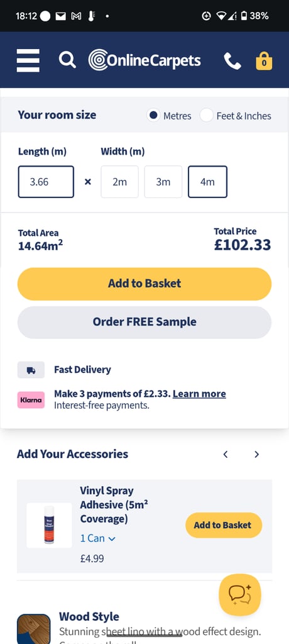This screenshot has height=644, width=289.
Task: Tap the Fast Delivery truck icon
Action: [x=31, y=370]
